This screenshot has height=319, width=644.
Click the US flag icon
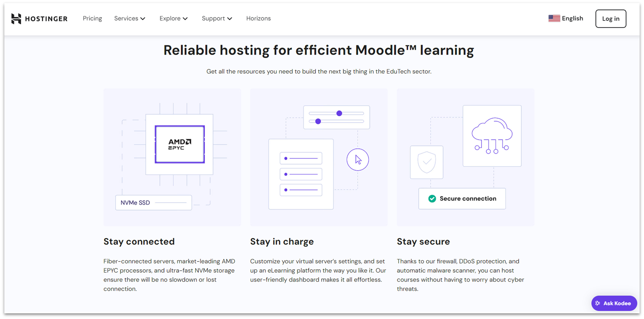pyautogui.click(x=554, y=18)
